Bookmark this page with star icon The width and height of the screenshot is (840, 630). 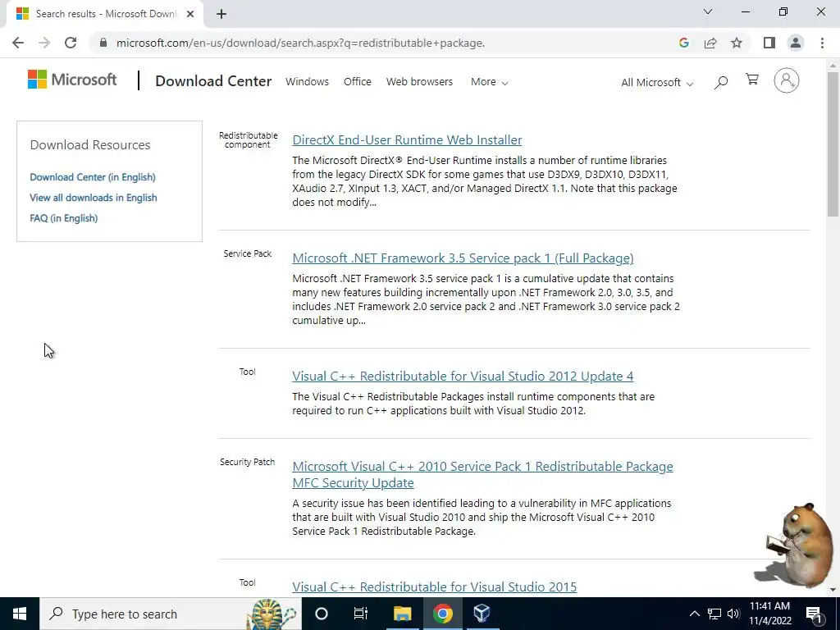[x=737, y=43]
